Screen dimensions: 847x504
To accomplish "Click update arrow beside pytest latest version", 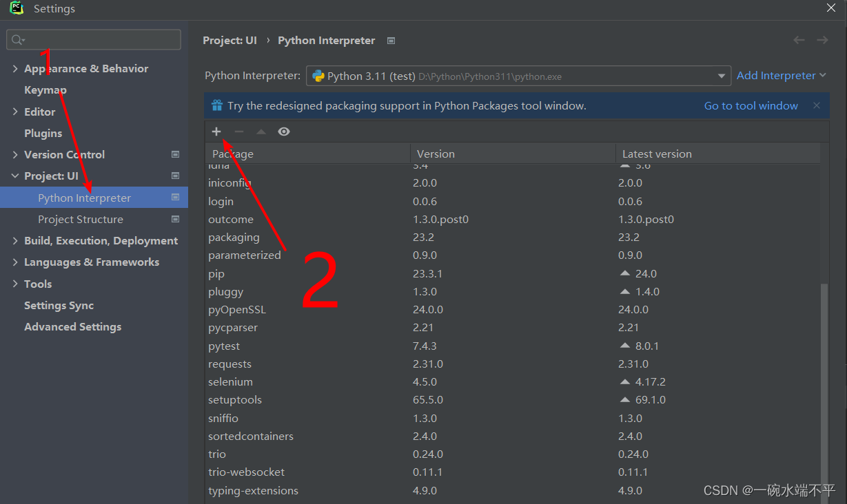I will [625, 346].
